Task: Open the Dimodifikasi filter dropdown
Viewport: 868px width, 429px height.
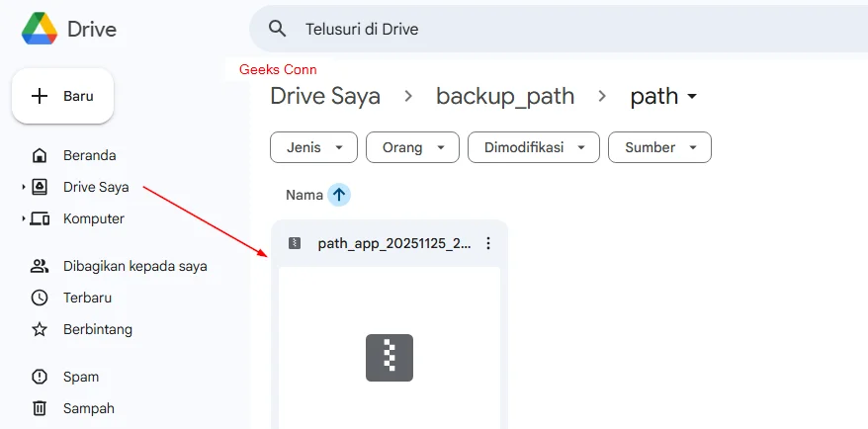Action: click(x=534, y=147)
